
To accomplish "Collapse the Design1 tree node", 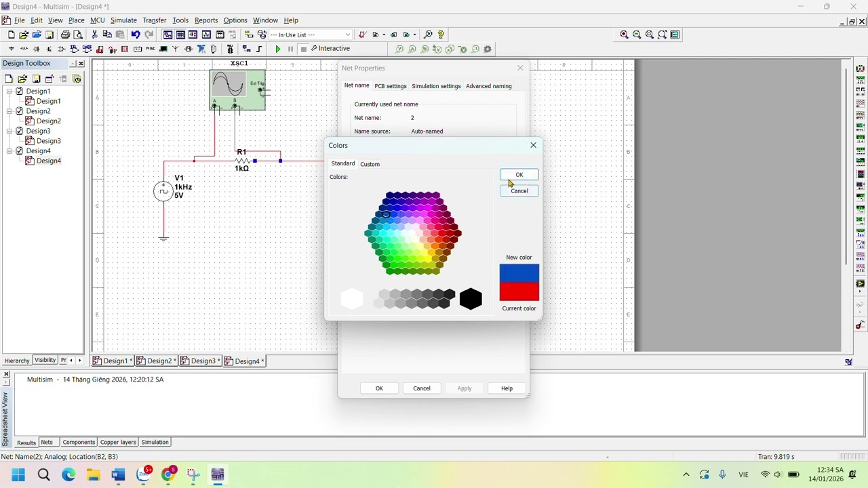I will click(9, 91).
